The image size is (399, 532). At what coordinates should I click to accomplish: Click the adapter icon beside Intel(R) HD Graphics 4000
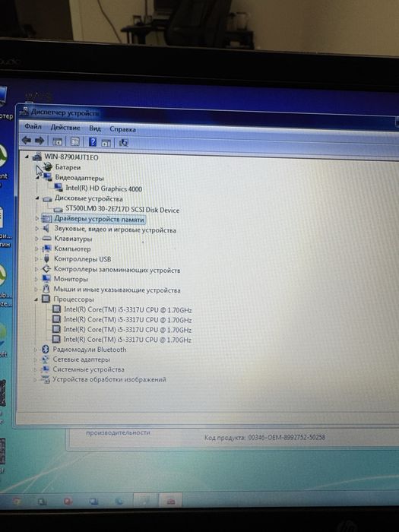pyautogui.click(x=59, y=187)
